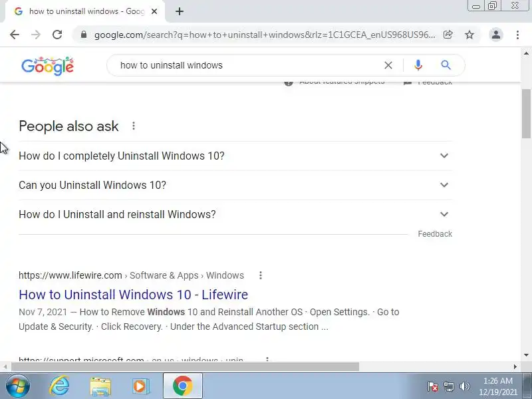This screenshot has width=532, height=399.
Task: Select the Chrome taskbar button
Action: tap(183, 386)
